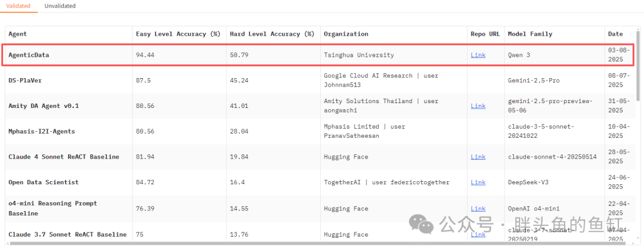The height and width of the screenshot is (251, 644).
Task: Select the Claude 4 Sonnet ReACT Baseline name
Action: [64, 157]
